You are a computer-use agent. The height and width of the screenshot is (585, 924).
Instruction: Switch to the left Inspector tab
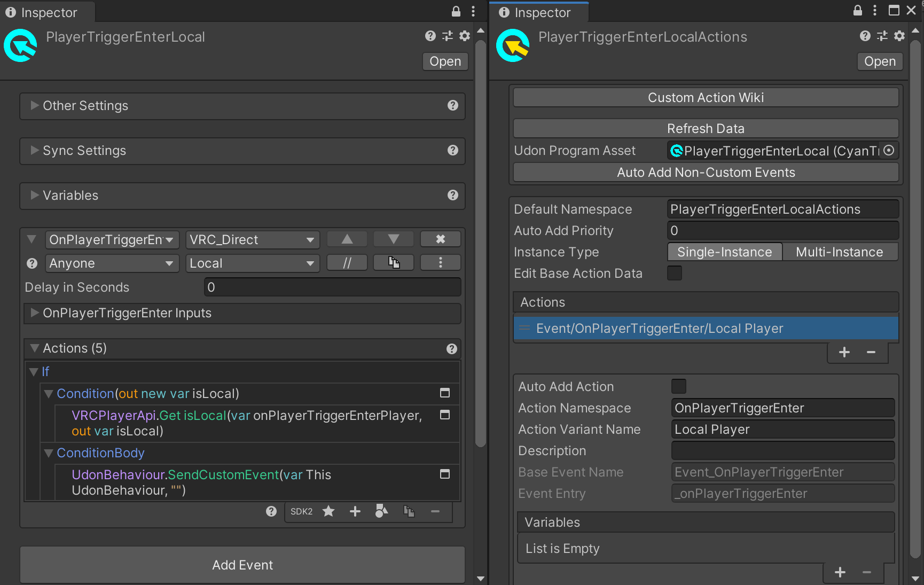tap(48, 12)
